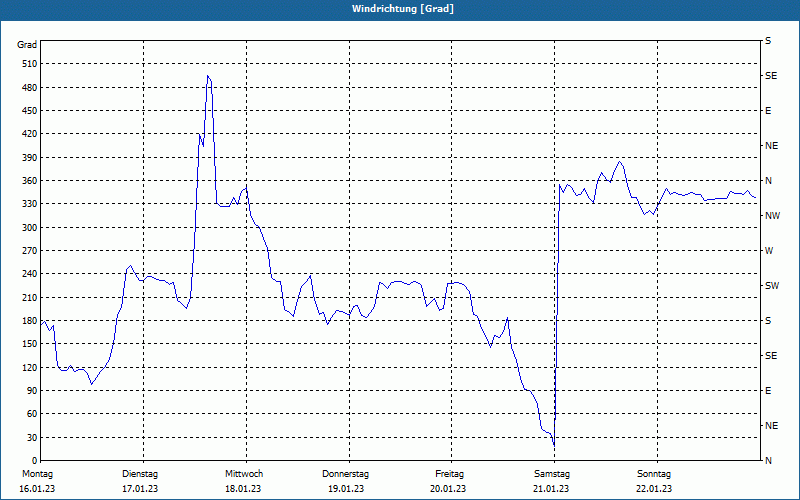Pick the date 21.01.23
The height and width of the screenshot is (500, 800).
pyautogui.click(x=551, y=489)
